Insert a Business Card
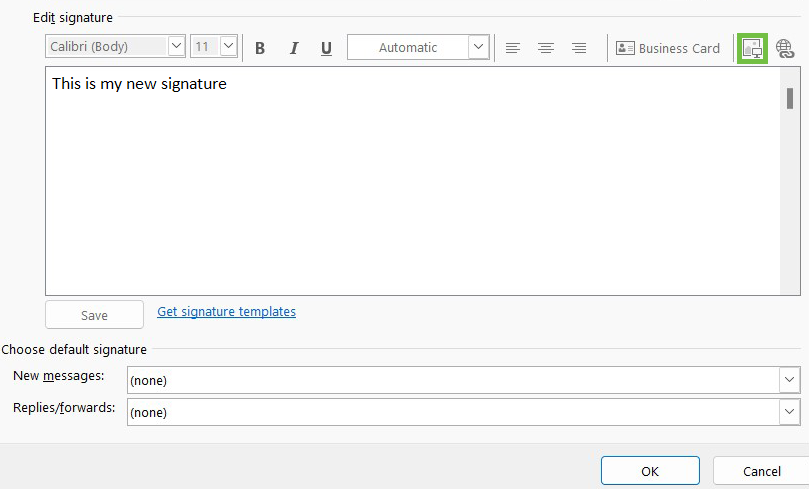The image size is (809, 489). pos(668,48)
